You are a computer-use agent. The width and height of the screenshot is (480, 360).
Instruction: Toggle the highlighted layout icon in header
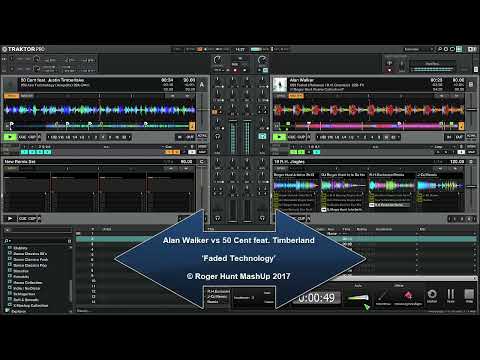coord(459,49)
